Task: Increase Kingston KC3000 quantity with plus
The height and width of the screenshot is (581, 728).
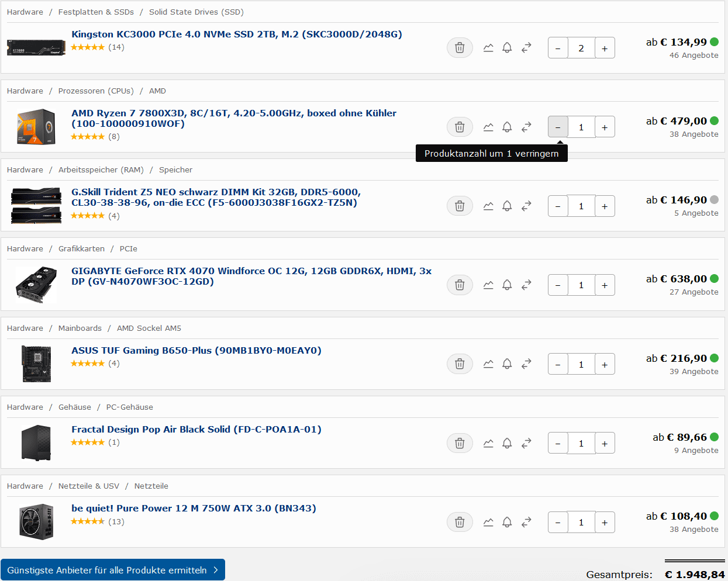Action: 605,48
